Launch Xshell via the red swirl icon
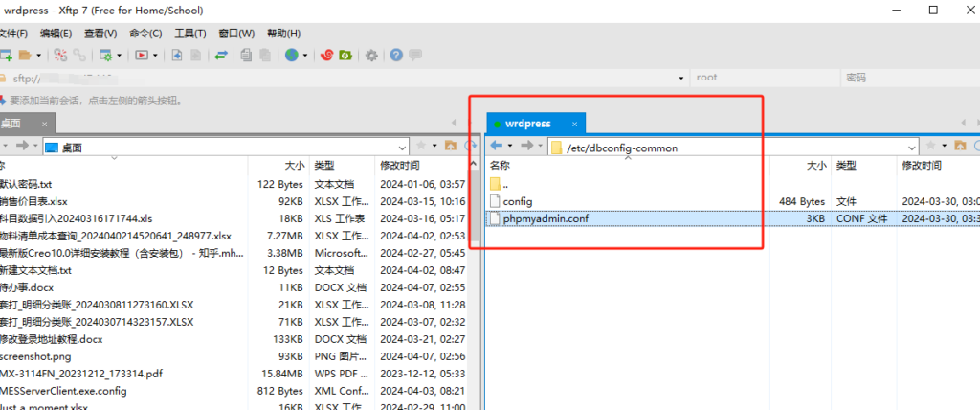 [326, 56]
